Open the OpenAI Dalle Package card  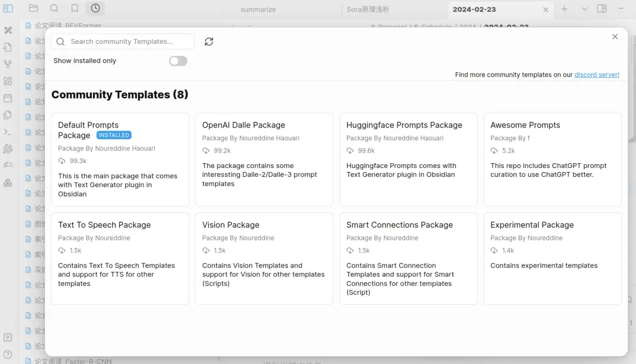264,159
